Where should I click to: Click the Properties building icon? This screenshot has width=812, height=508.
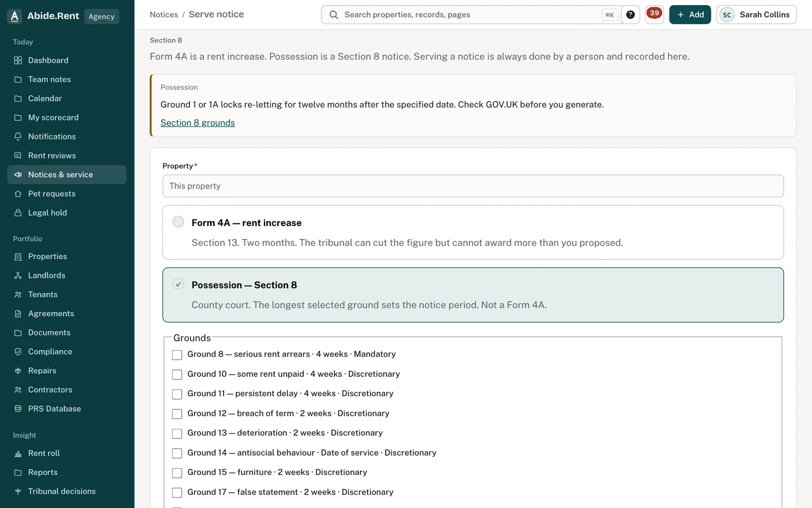pos(18,257)
